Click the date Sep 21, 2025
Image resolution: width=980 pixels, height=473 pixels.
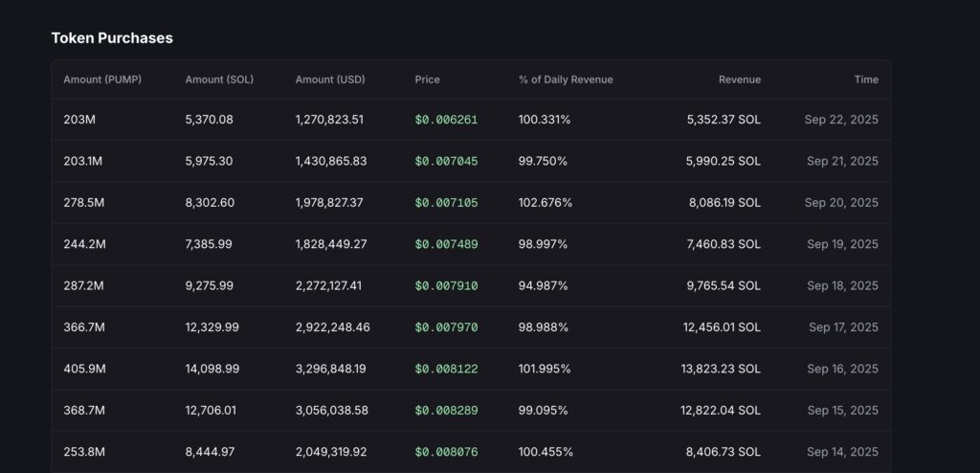point(842,161)
